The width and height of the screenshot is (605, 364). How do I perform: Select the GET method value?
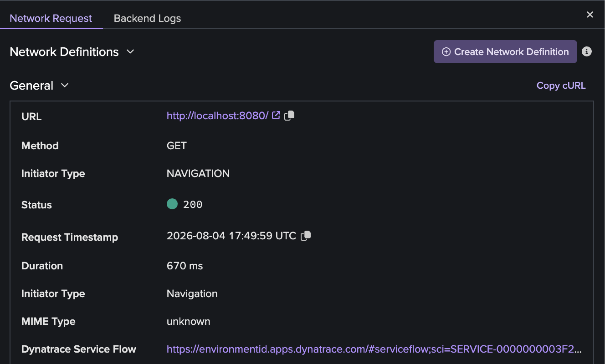(x=177, y=146)
